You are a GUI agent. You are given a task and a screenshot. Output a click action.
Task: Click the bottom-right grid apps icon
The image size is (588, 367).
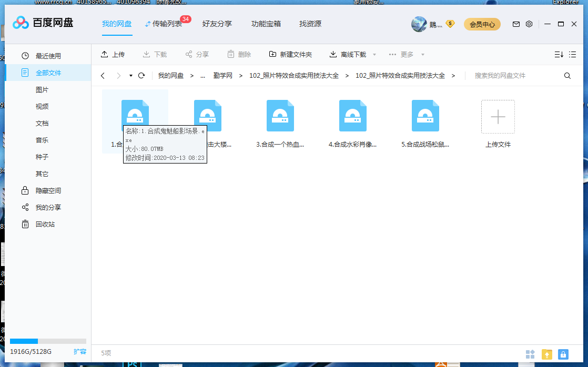tap(530, 354)
